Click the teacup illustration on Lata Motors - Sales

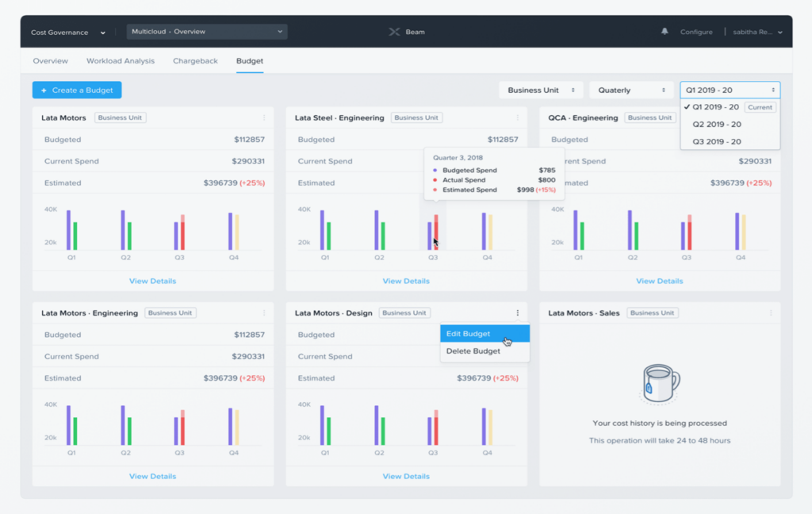point(658,385)
